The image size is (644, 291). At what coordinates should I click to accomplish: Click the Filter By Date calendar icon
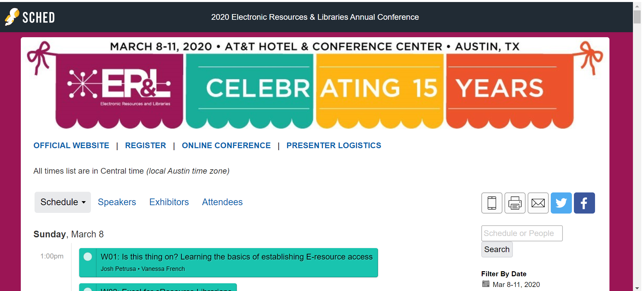tap(486, 284)
